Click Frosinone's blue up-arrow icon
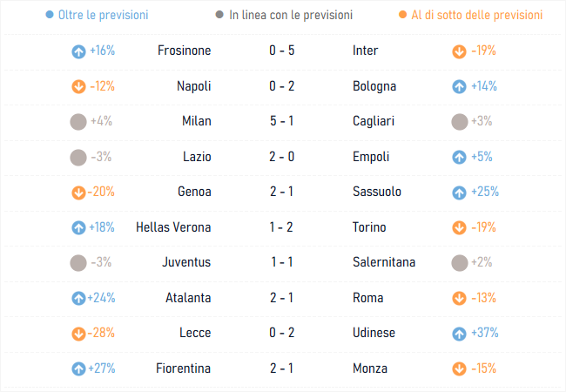This screenshot has width=566, height=392. coord(78,51)
